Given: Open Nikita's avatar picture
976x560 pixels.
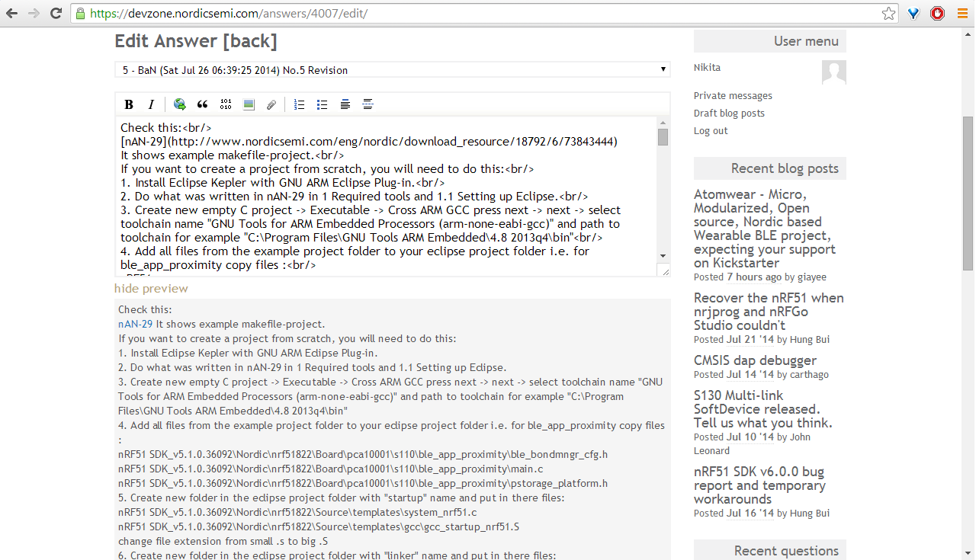Looking at the screenshot, I should pyautogui.click(x=834, y=72).
